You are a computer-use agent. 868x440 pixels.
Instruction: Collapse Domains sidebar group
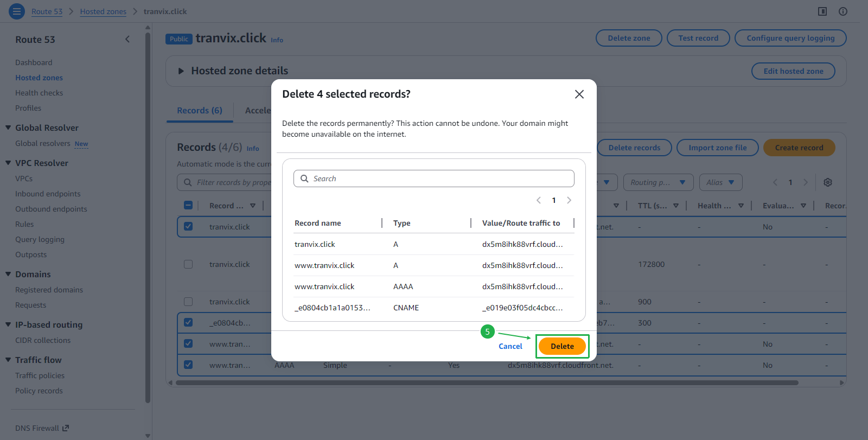8,274
